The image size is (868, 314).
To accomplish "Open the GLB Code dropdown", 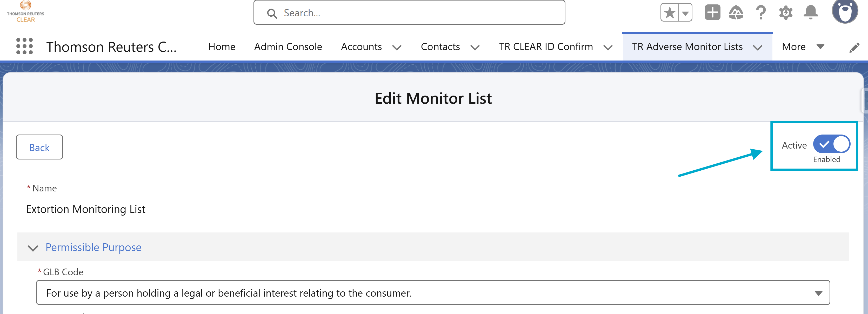I will coord(433,292).
